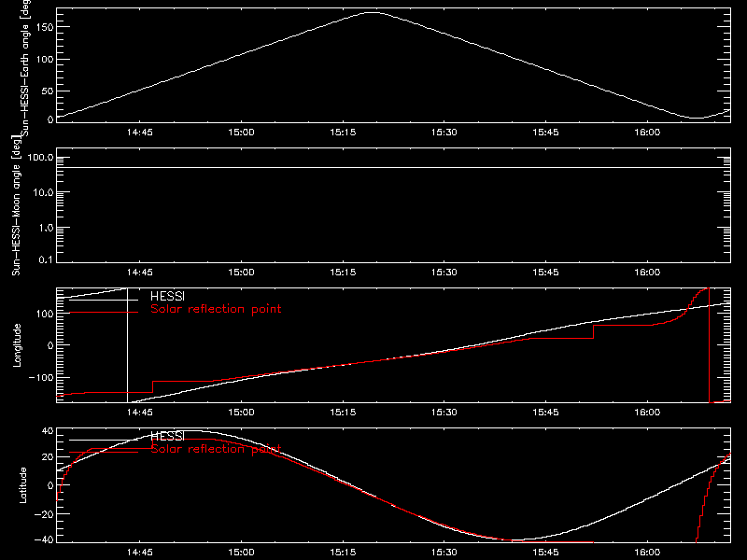Viewport: 747px width, 560px height.
Task: Click the 100.0 tick label on Moon angle axis
Action: [x=40, y=158]
